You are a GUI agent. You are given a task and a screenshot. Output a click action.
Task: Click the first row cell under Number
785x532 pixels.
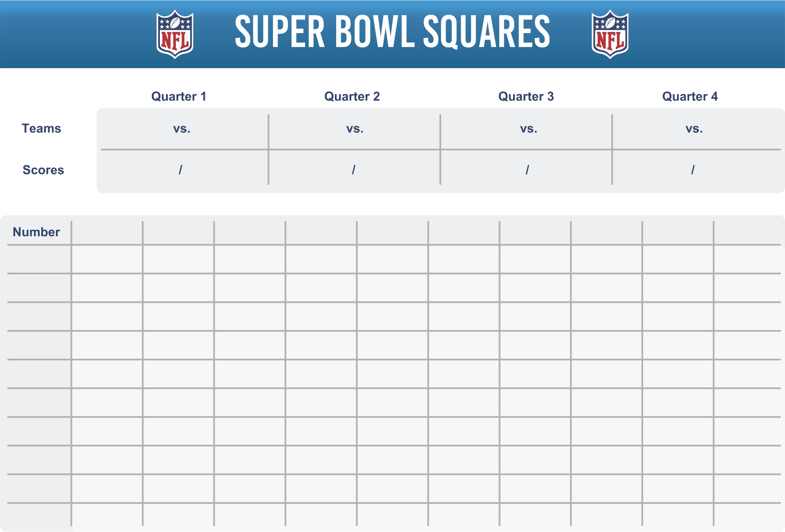39,259
